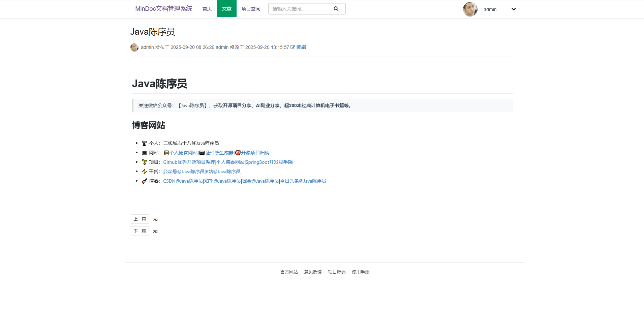644x309 pixels.
Task: Go to 项目空间 in navbar
Action: (x=251, y=9)
